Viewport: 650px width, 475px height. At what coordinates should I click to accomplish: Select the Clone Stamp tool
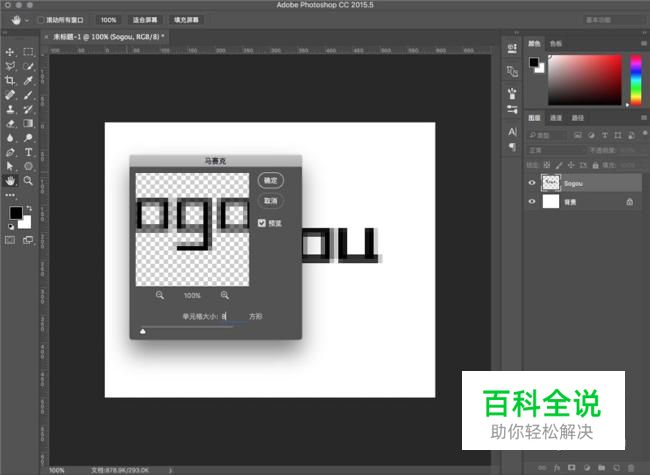10,109
